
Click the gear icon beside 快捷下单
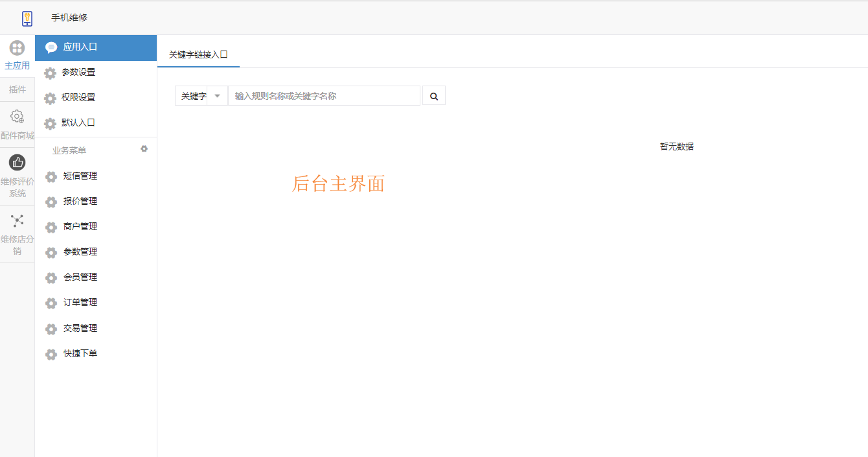51,354
